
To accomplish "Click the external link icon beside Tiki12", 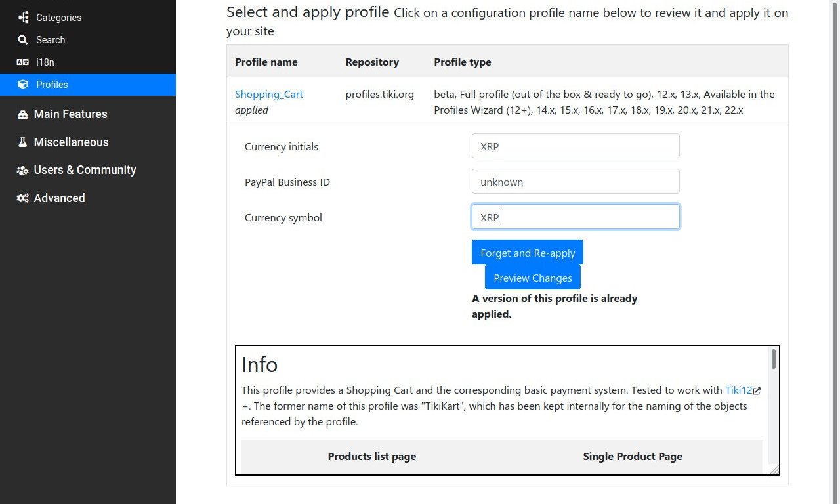I will 757,391.
